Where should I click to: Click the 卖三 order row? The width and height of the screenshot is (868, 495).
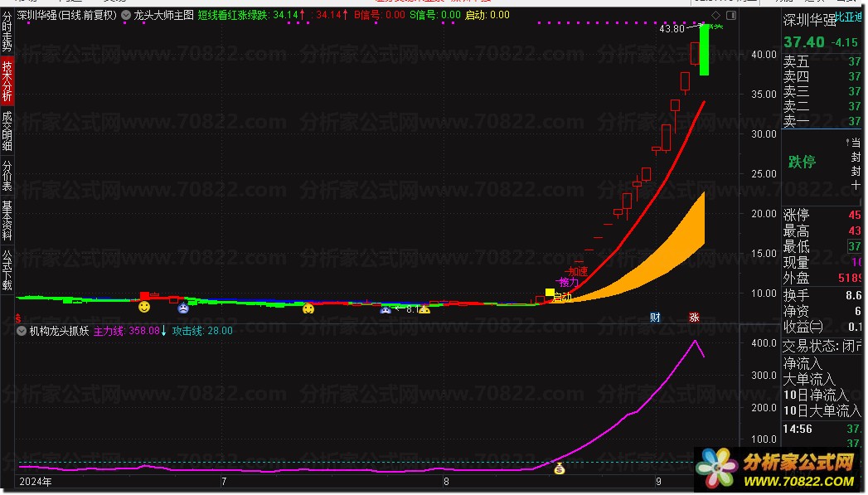tap(822, 91)
